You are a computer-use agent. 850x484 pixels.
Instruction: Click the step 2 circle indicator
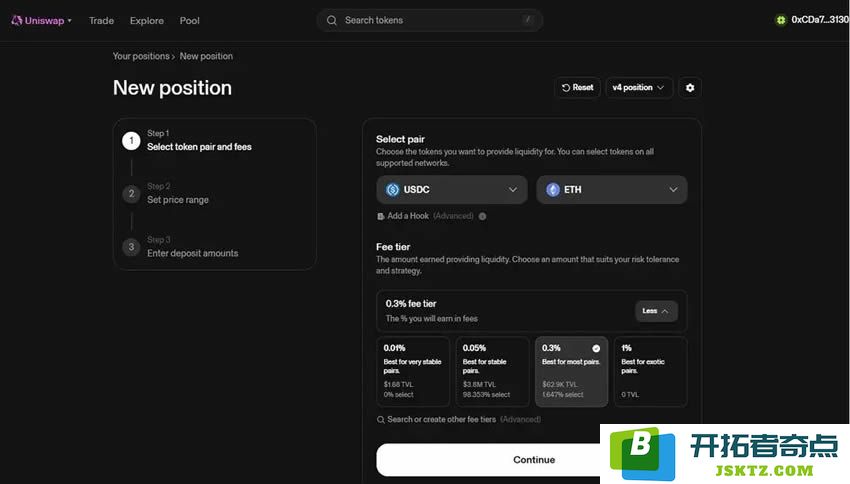pyautogui.click(x=131, y=193)
